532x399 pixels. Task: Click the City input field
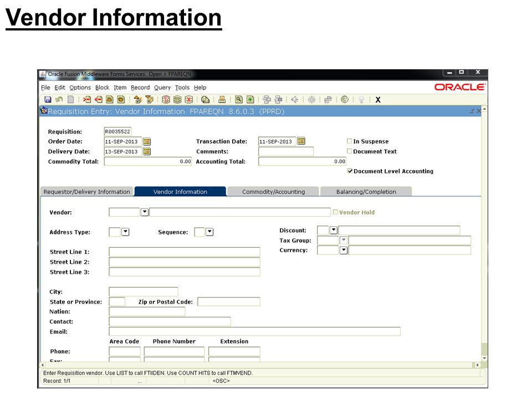(144, 292)
